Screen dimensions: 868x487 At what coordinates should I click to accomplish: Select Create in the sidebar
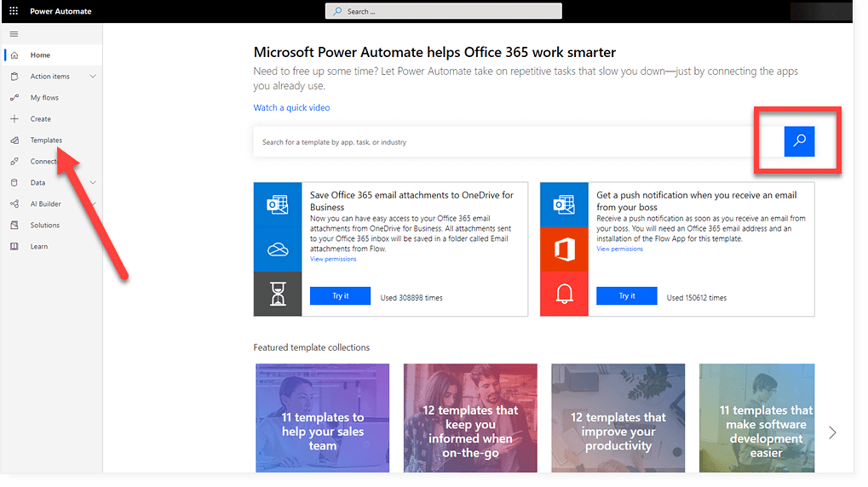[x=40, y=119]
